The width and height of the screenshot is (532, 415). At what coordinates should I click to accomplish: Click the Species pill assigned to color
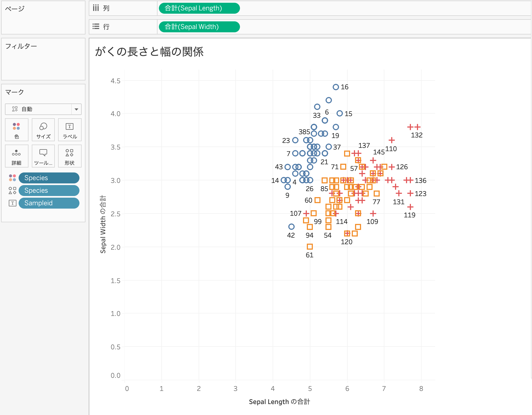[49, 178]
